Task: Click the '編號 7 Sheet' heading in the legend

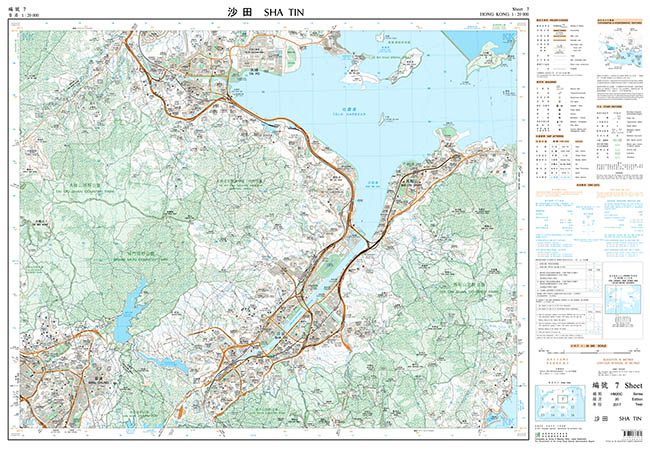Action: pos(617,385)
